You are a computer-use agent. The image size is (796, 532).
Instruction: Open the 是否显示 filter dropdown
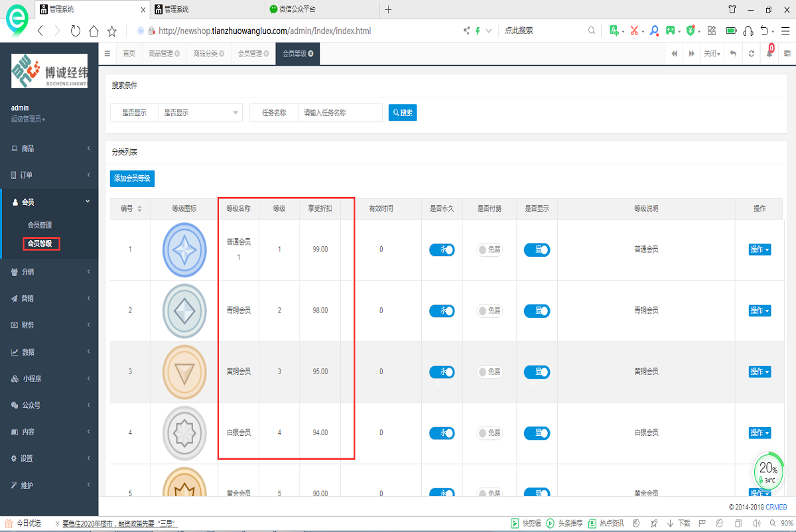tap(200, 113)
